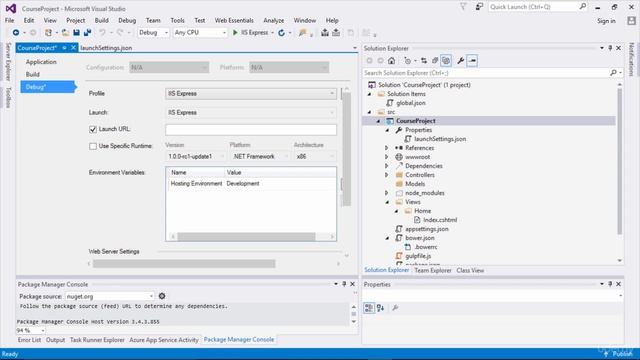Viewport: 640px width, 360px height.
Task: Click the Undo arrow in toolbar
Action: click(x=102, y=33)
